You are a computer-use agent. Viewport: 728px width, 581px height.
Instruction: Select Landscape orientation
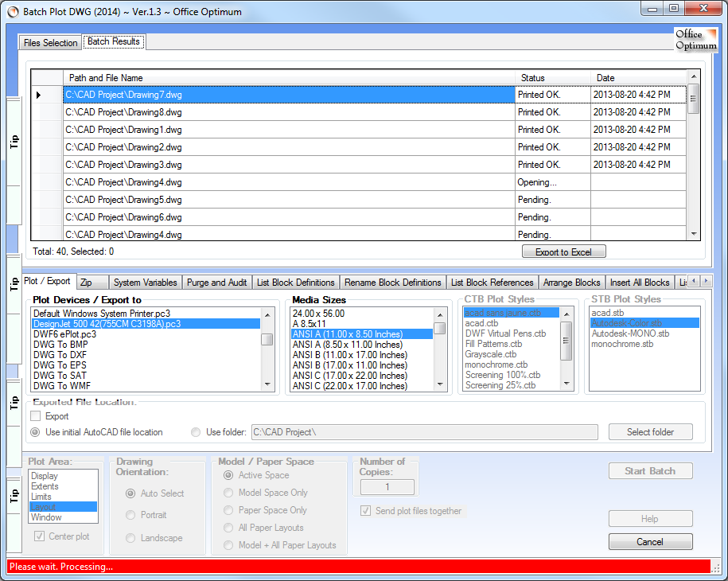(x=130, y=538)
